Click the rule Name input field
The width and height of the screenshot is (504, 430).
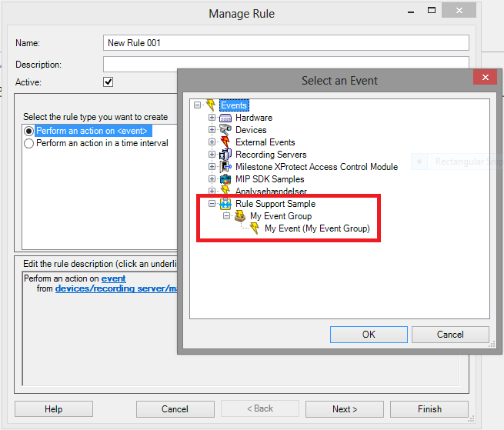pyautogui.click(x=286, y=43)
